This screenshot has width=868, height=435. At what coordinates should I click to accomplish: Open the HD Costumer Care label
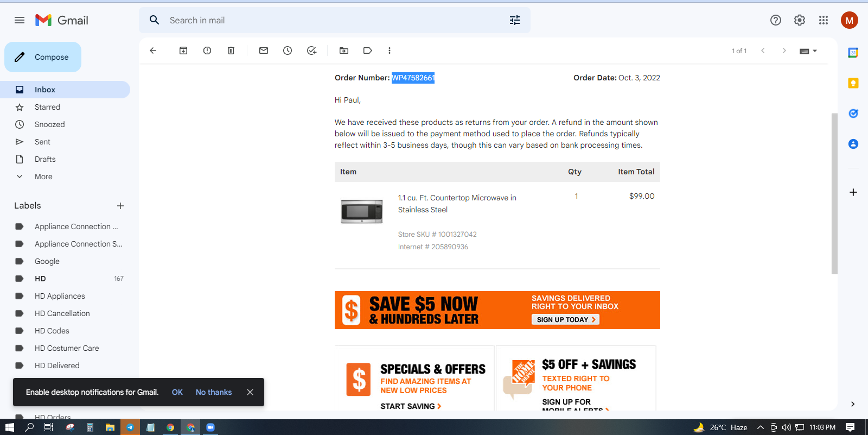click(x=65, y=348)
